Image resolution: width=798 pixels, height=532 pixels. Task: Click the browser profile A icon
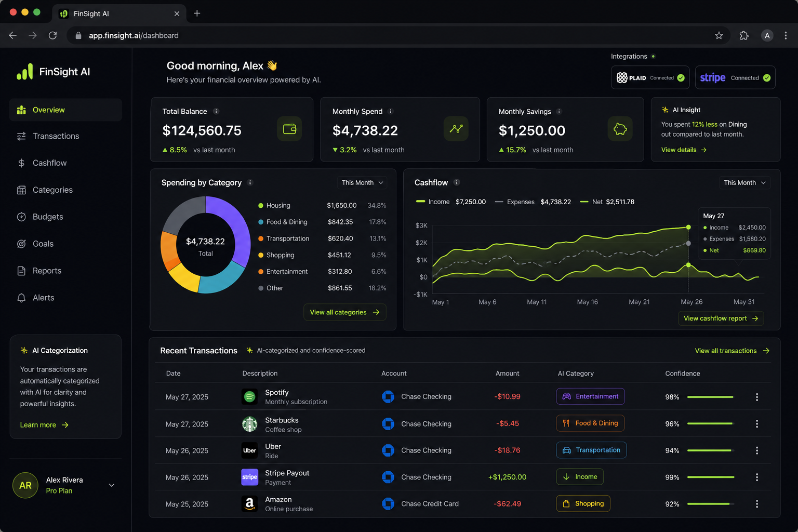click(x=767, y=35)
